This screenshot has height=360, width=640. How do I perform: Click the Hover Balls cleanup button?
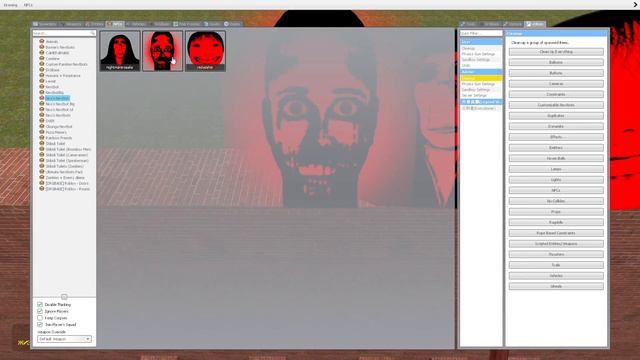tap(556, 158)
